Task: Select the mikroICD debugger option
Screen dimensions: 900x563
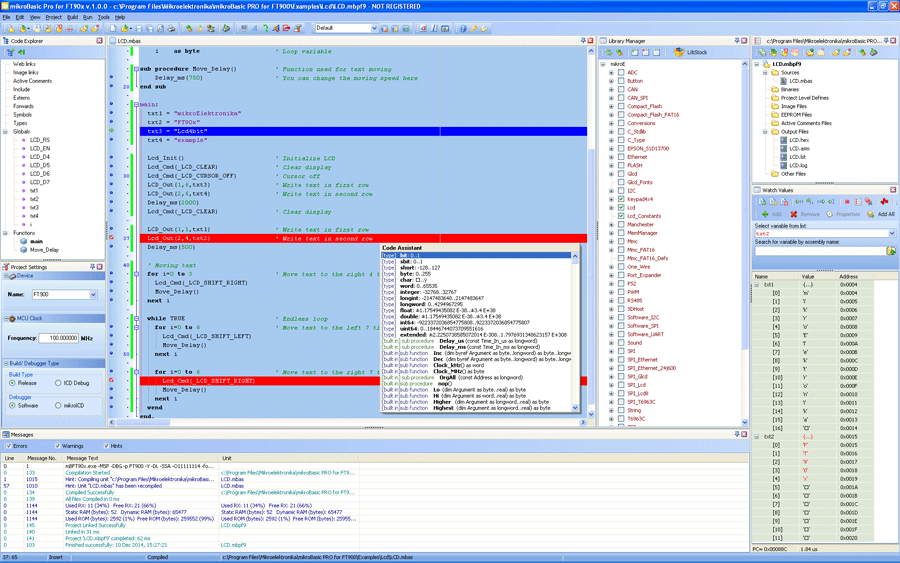Action: tap(58, 405)
